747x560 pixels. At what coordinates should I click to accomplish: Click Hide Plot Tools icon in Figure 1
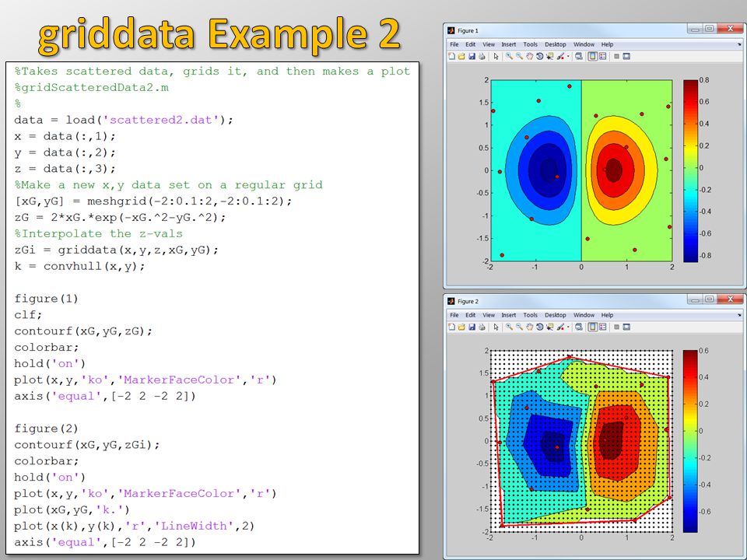(x=616, y=56)
